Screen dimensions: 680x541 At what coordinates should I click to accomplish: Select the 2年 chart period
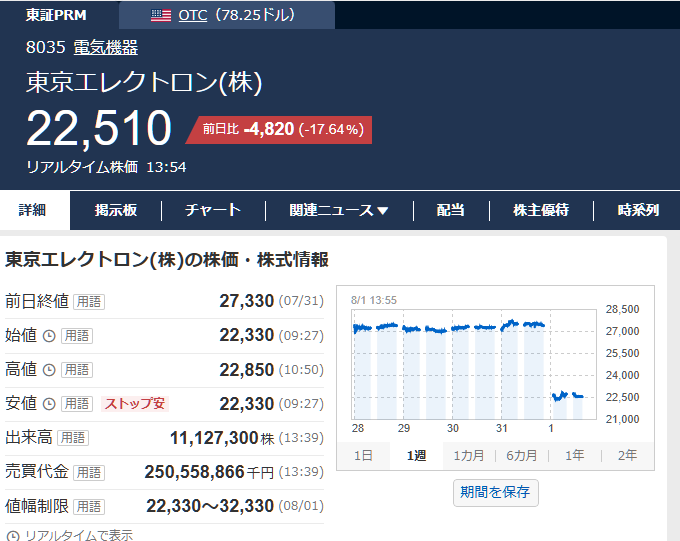coord(628,456)
